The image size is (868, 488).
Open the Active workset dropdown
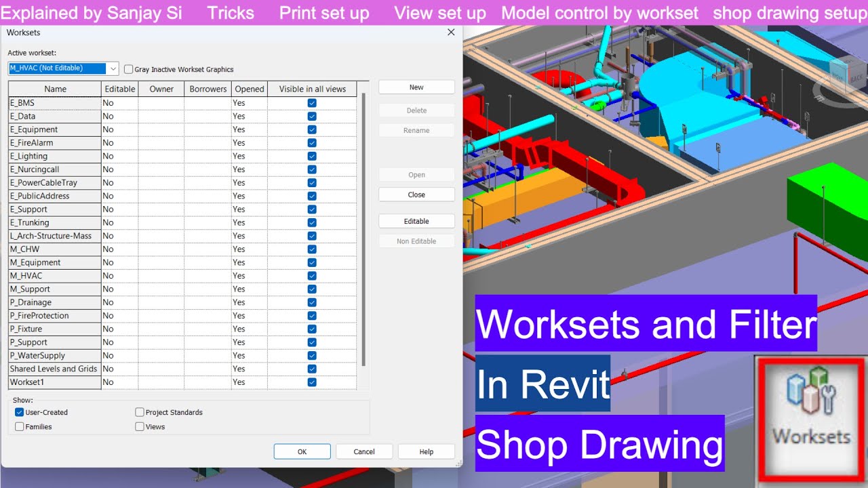113,68
